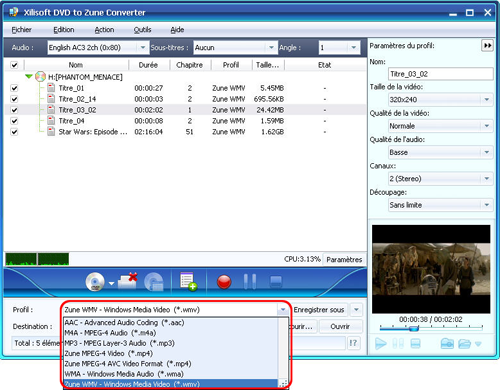The width and height of the screenshot is (500, 390).
Task: Start conversion with the red record button
Action: 224,282
